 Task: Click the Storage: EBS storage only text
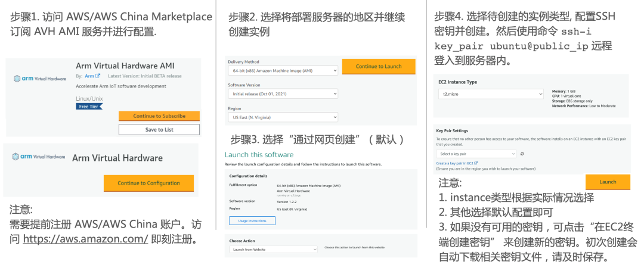[x=572, y=101]
